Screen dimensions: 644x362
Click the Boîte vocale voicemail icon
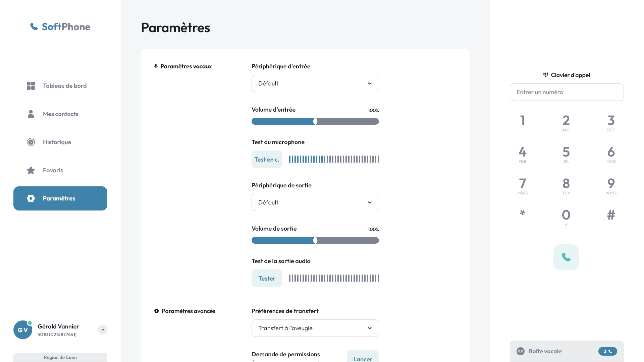[520, 351]
